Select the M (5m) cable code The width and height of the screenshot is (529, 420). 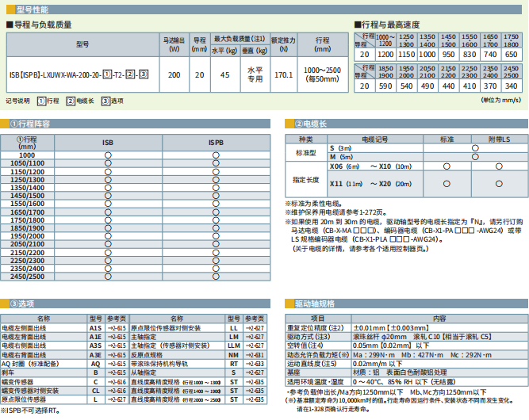tap(341, 157)
